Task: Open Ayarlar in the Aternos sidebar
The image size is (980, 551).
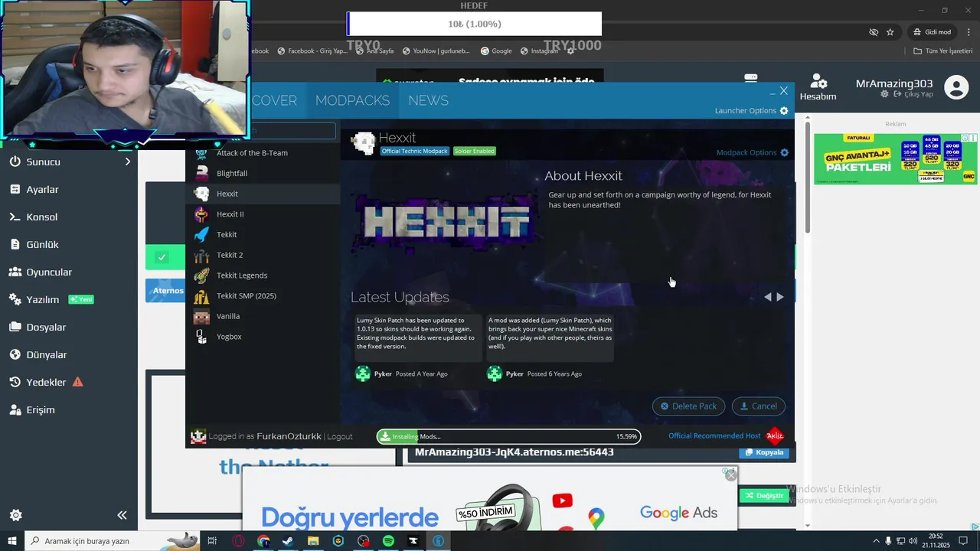Action: [x=42, y=189]
